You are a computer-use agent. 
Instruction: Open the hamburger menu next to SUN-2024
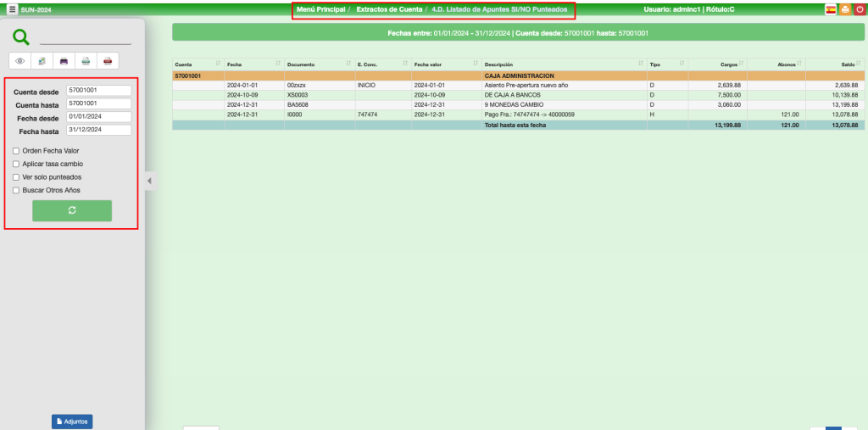click(12, 9)
